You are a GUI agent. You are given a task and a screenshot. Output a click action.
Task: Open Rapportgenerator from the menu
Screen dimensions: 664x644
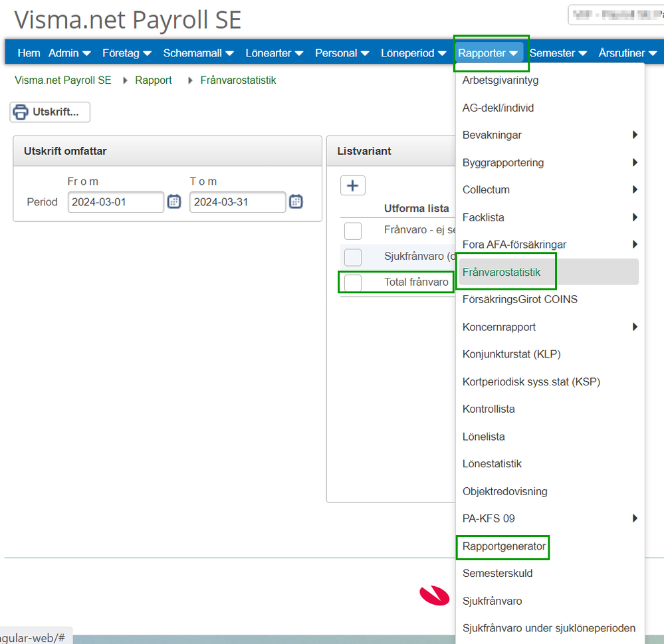tap(504, 546)
